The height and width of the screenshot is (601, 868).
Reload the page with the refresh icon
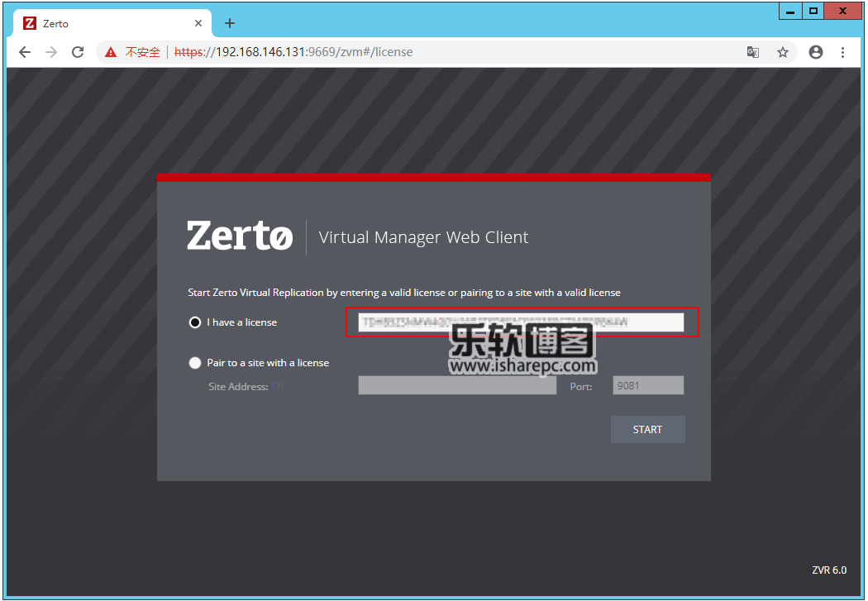click(x=78, y=52)
